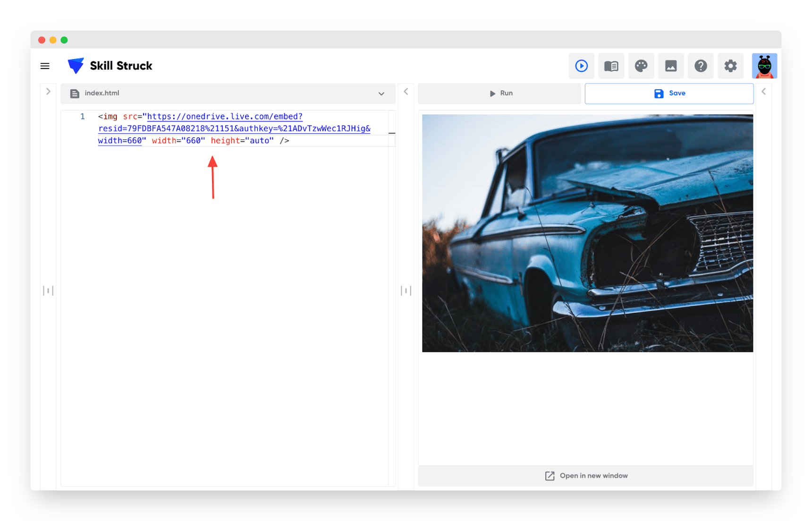Open the settings gear icon
This screenshot has height=521, width=812.
730,66
